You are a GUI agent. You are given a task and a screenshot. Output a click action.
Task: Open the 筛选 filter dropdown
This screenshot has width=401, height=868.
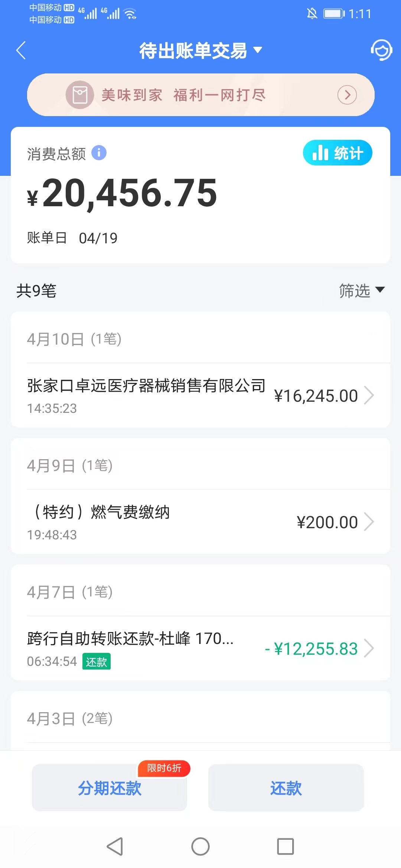(362, 290)
